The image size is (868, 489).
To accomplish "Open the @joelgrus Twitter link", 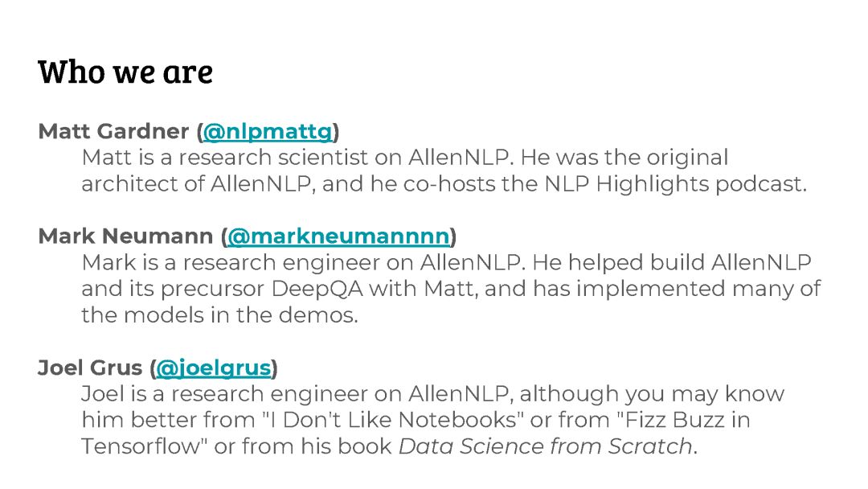I will point(213,368).
